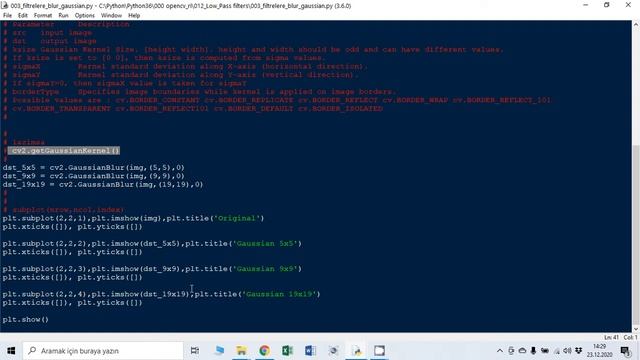The width and height of the screenshot is (640, 360).
Task: Click the highlighted cv2.getGaussianKernel() text
Action: coord(65,151)
